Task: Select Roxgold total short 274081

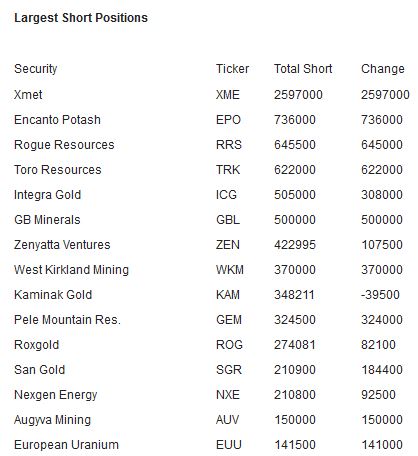Action: pos(295,345)
